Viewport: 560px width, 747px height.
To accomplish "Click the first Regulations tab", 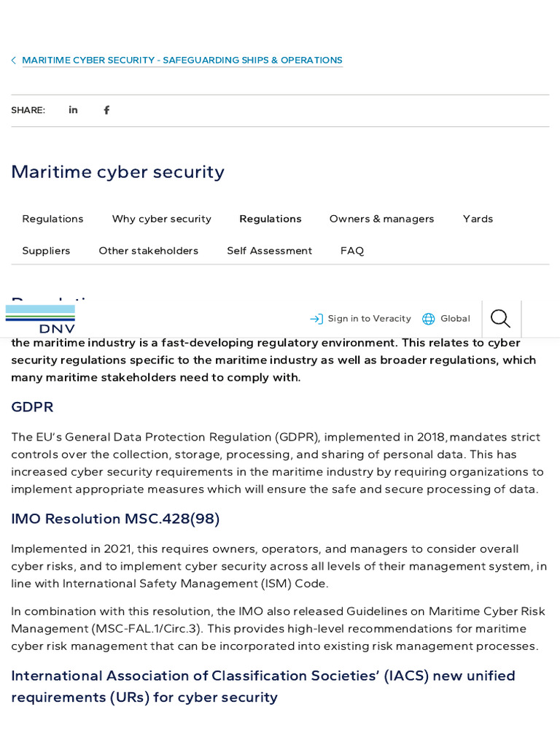I will 52,219.
